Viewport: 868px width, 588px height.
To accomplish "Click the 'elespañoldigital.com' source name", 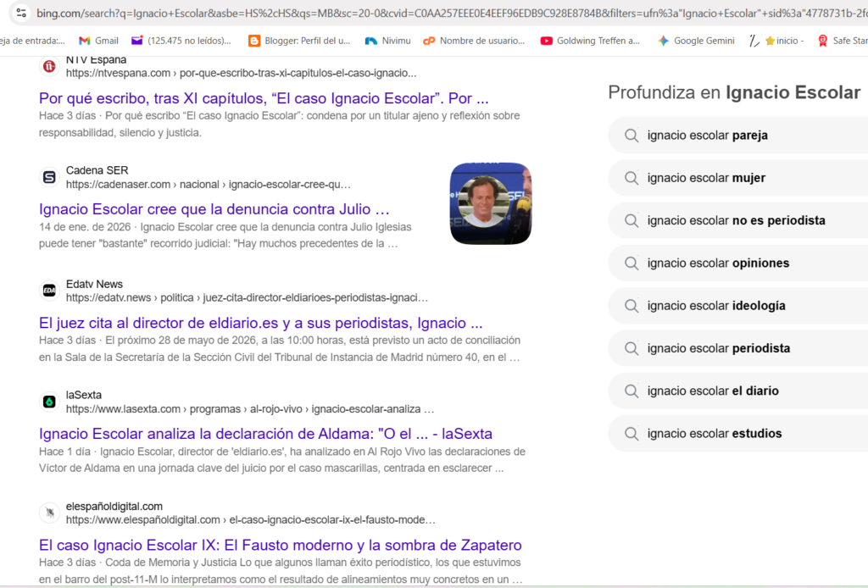I will pyautogui.click(x=114, y=506).
